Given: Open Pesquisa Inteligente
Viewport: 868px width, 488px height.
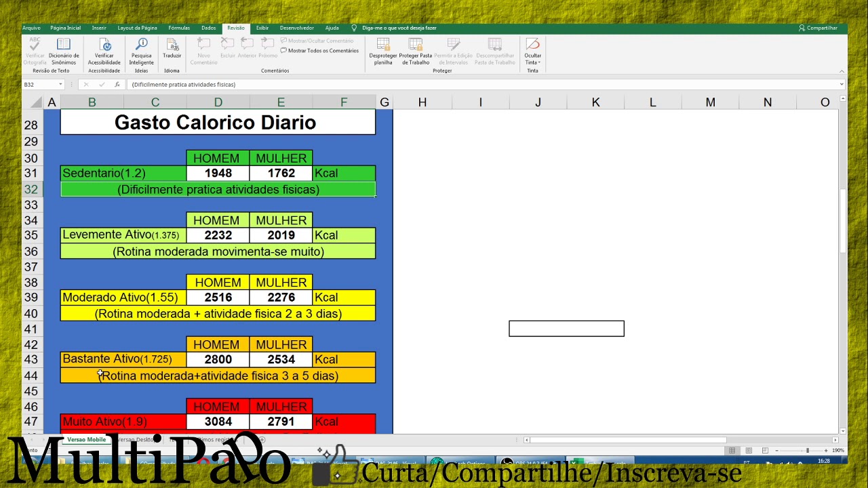Looking at the screenshot, I should [x=142, y=52].
